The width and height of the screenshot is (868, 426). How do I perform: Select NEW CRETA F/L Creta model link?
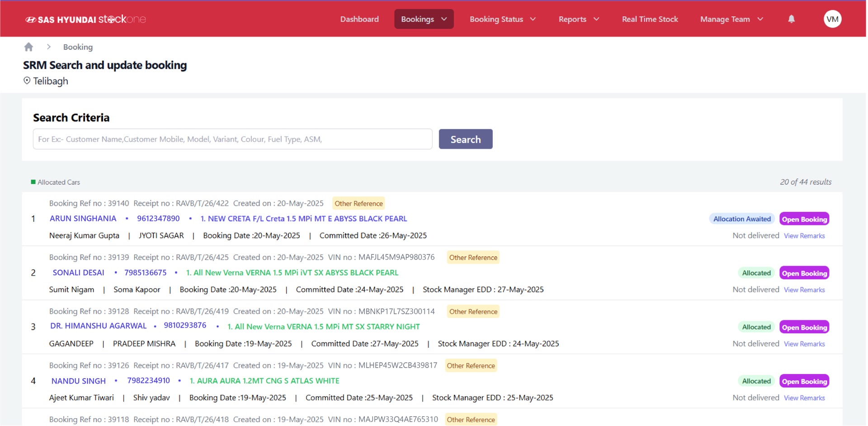[303, 219]
